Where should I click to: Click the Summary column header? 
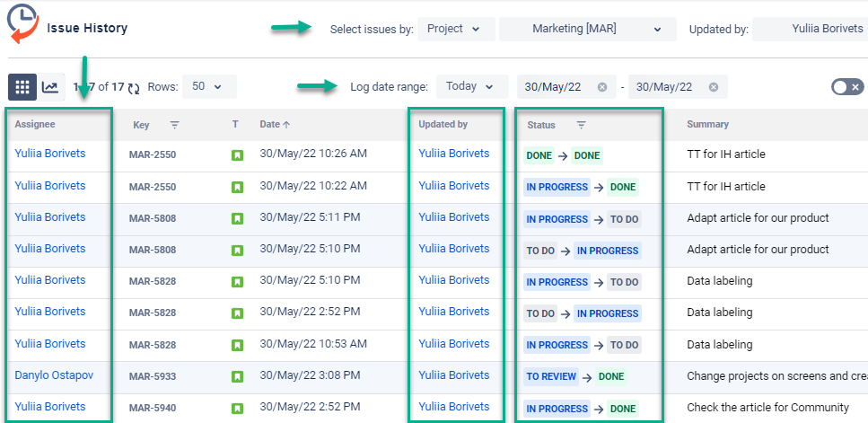coord(707,125)
